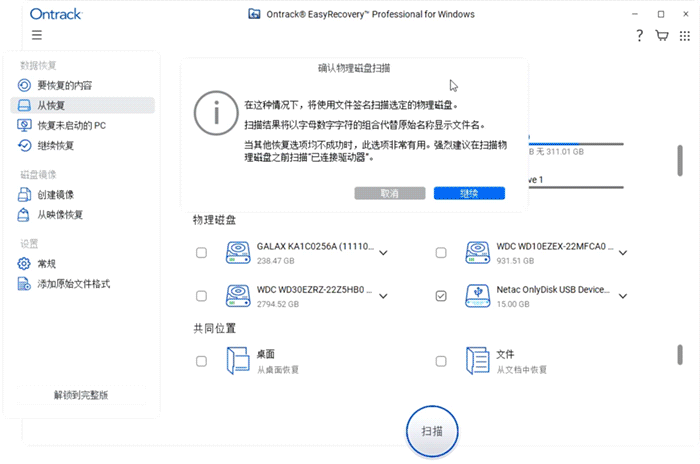Viewport: 700px width, 464px height.
Task: Click the 要恢复的内容 sidebar icon
Action: point(24,85)
